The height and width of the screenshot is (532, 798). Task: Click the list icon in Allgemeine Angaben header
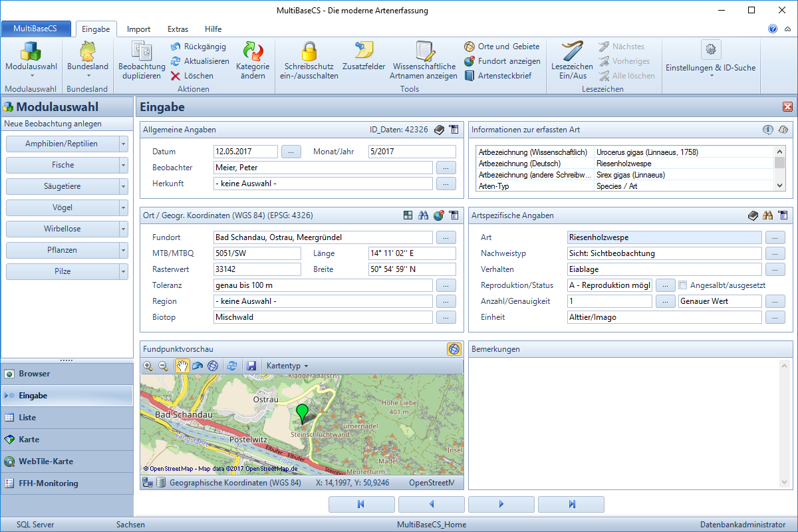tap(454, 130)
